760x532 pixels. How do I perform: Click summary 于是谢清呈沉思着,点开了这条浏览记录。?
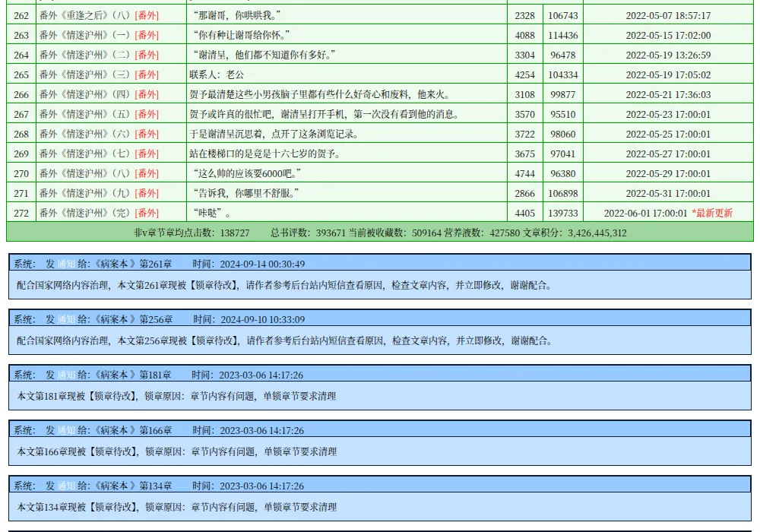(x=274, y=135)
